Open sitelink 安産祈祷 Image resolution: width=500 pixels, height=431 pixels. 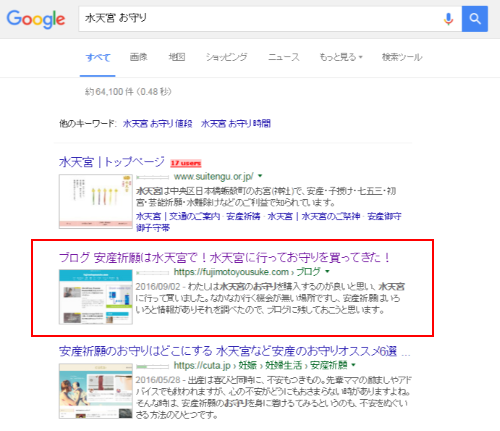(243, 216)
